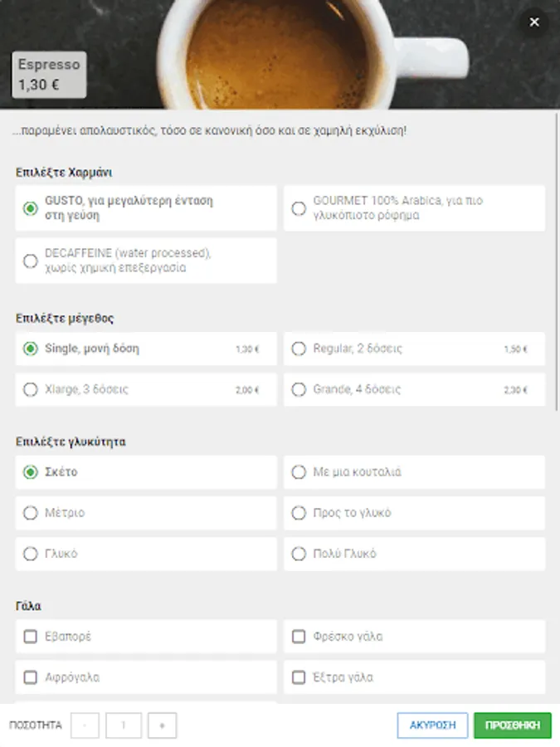
Task: Choose Γλυκό sweetness option
Action: click(x=31, y=554)
